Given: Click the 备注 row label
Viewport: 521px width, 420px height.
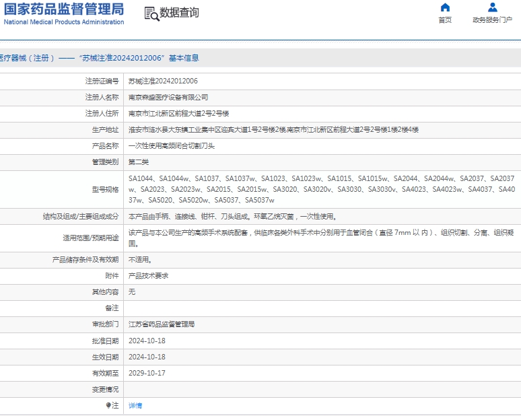Looking at the screenshot, I should [x=112, y=308].
